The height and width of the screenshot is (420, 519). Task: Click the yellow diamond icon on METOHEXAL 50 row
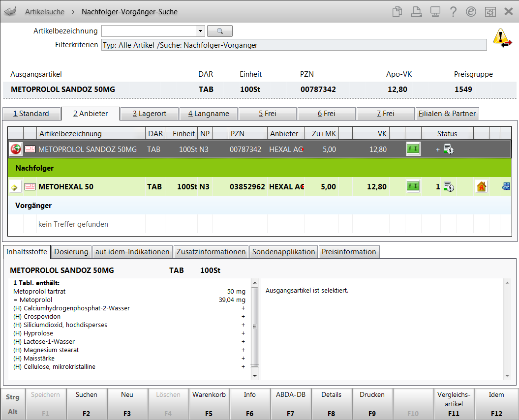(x=15, y=187)
